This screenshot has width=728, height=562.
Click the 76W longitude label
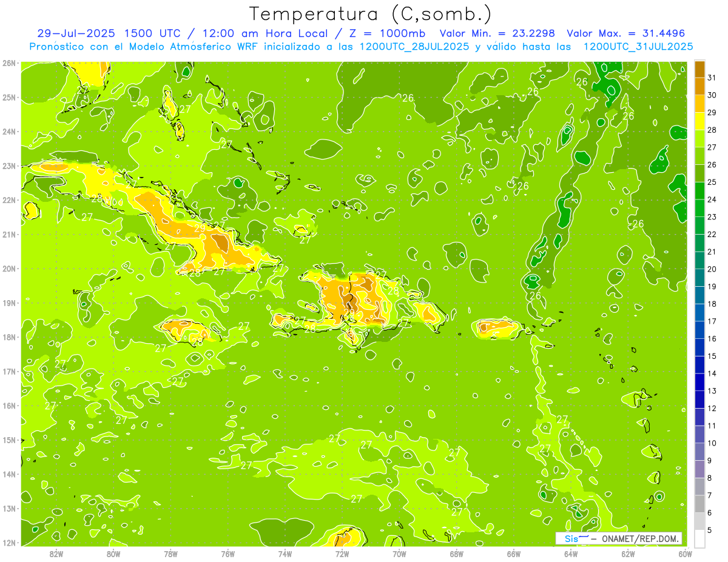click(227, 554)
